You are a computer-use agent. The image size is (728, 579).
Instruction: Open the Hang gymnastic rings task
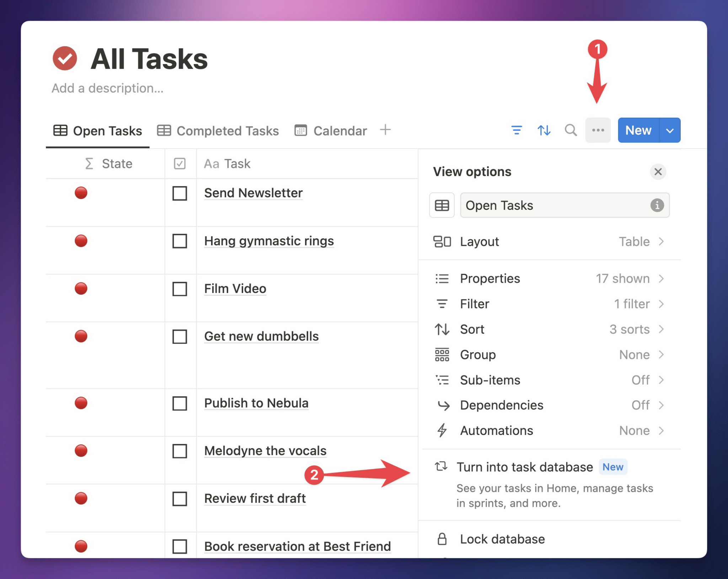(269, 241)
